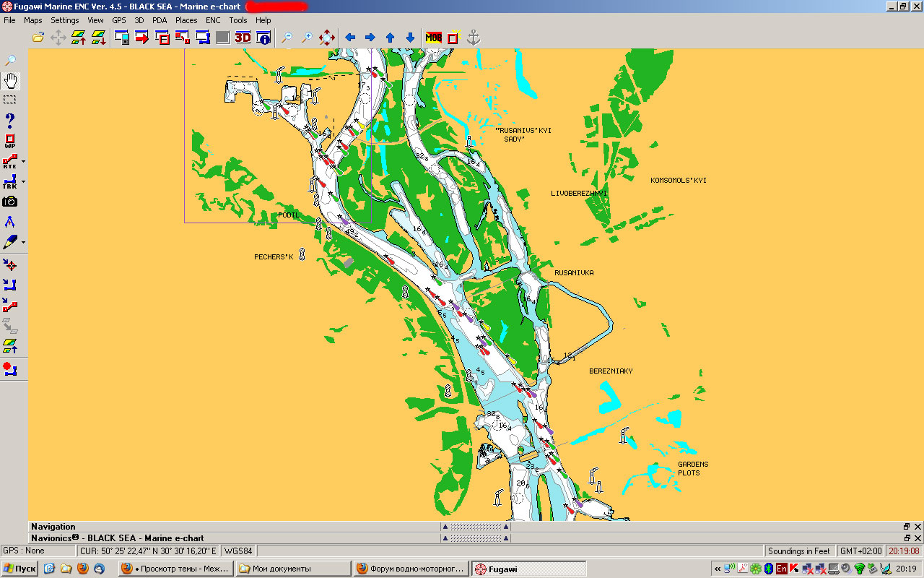This screenshot has height=578, width=924.
Task: Toggle the 3D view icon
Action: (243, 38)
